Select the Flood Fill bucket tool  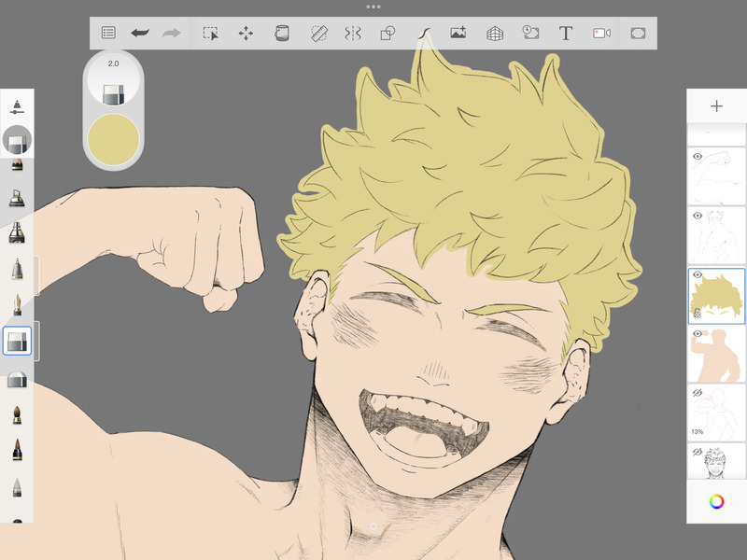(x=282, y=34)
